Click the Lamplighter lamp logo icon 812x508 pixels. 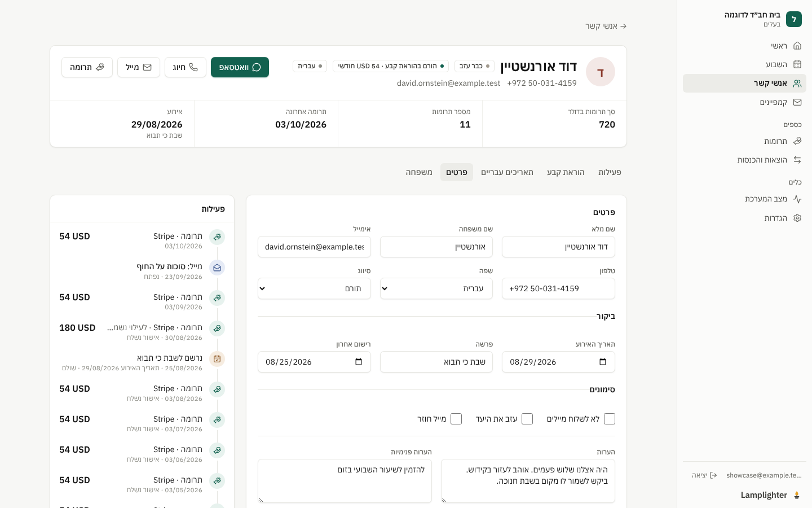coord(797,495)
